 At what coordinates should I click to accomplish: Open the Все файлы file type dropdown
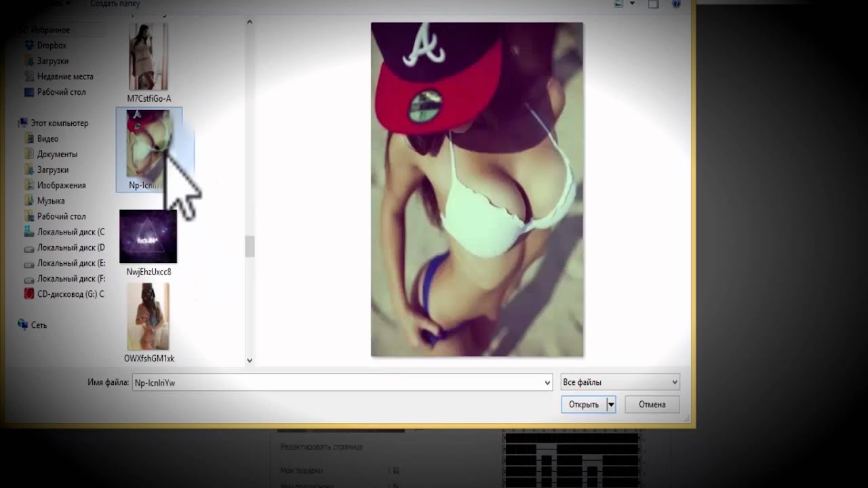coord(620,382)
